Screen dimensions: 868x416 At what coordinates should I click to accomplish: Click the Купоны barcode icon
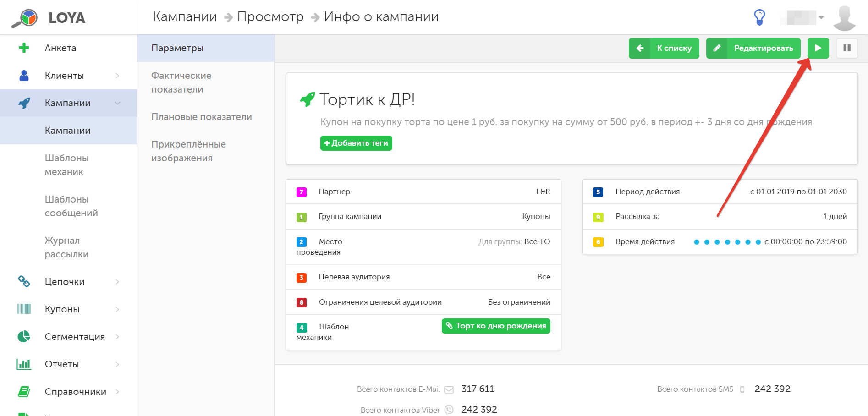click(x=24, y=309)
